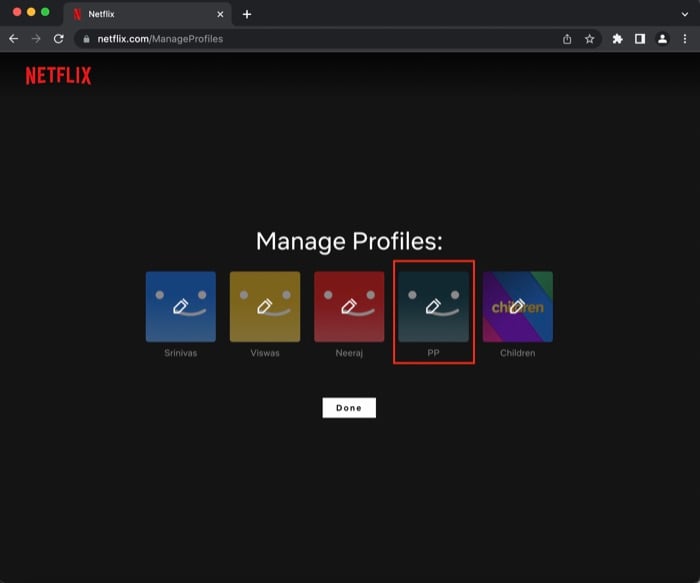Screen dimensions: 700x583
Task: Reload the Netflix page
Action: (x=58, y=39)
